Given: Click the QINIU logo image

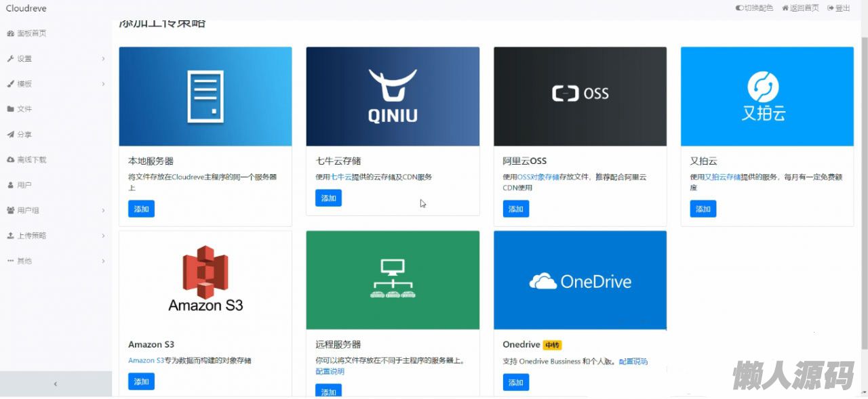Looking at the screenshot, I should click(393, 96).
